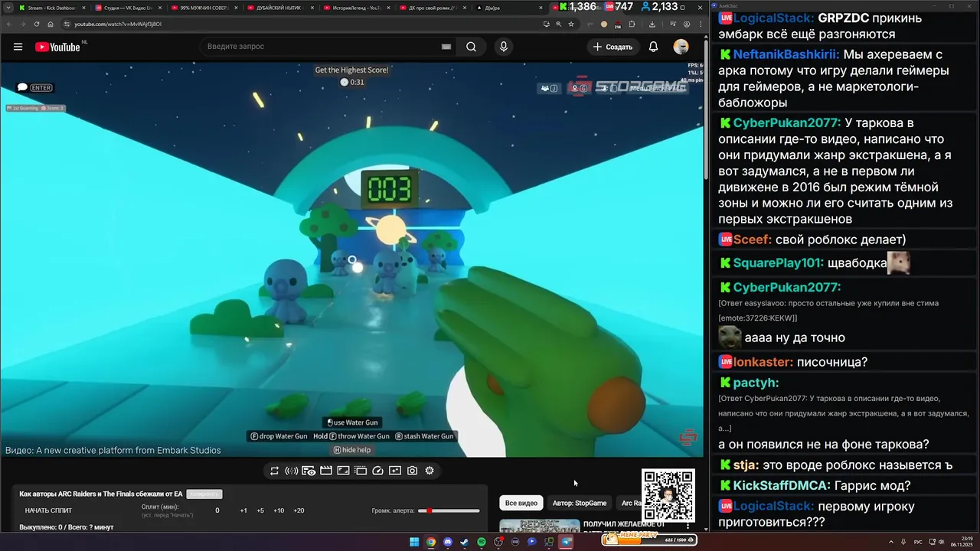
Task: Select the Все видео chip
Action: [521, 503]
